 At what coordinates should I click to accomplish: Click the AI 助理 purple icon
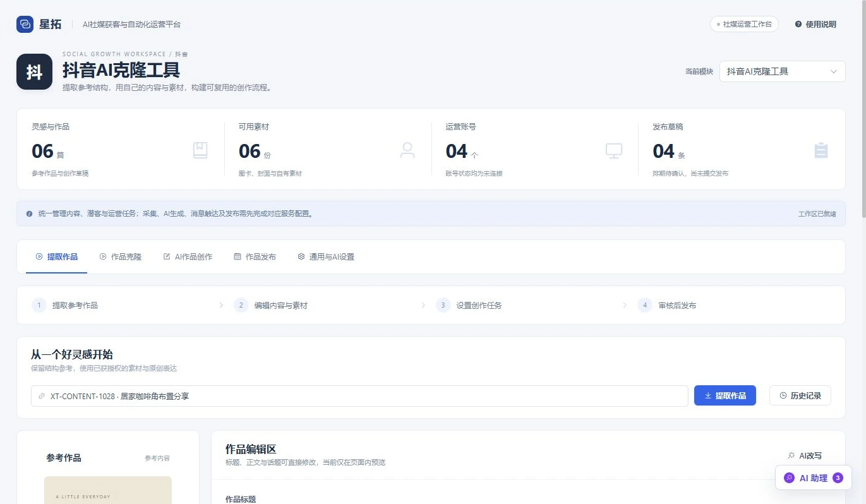tap(789, 478)
